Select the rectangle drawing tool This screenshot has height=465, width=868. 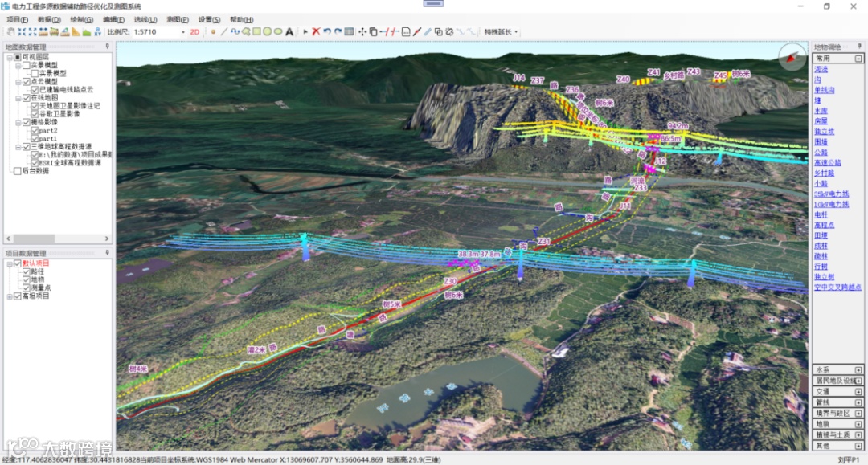click(x=257, y=32)
